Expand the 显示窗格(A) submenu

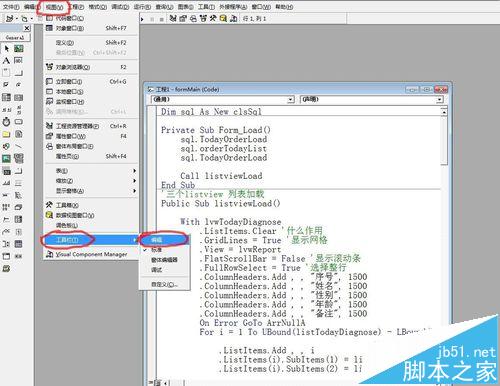tap(91, 191)
